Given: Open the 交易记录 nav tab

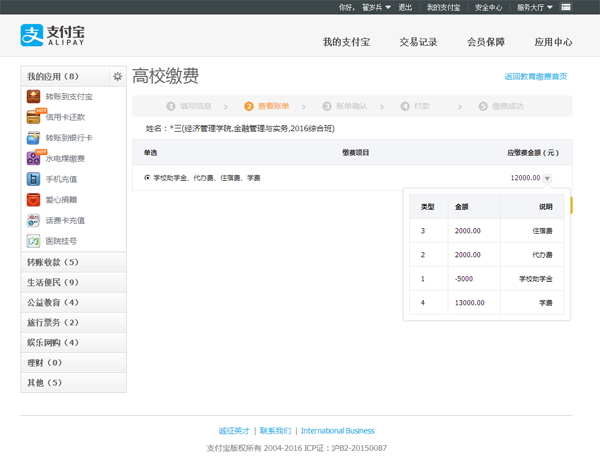Looking at the screenshot, I should (x=418, y=42).
